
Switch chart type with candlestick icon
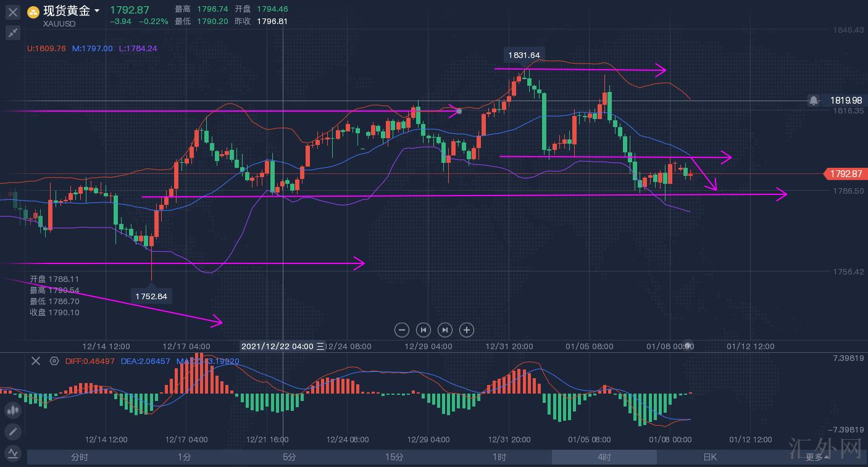click(13, 410)
